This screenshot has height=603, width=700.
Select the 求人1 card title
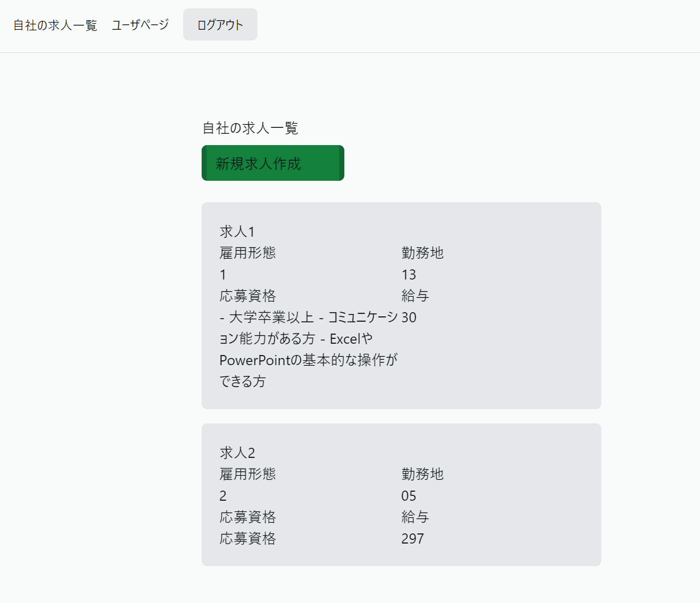click(x=237, y=231)
